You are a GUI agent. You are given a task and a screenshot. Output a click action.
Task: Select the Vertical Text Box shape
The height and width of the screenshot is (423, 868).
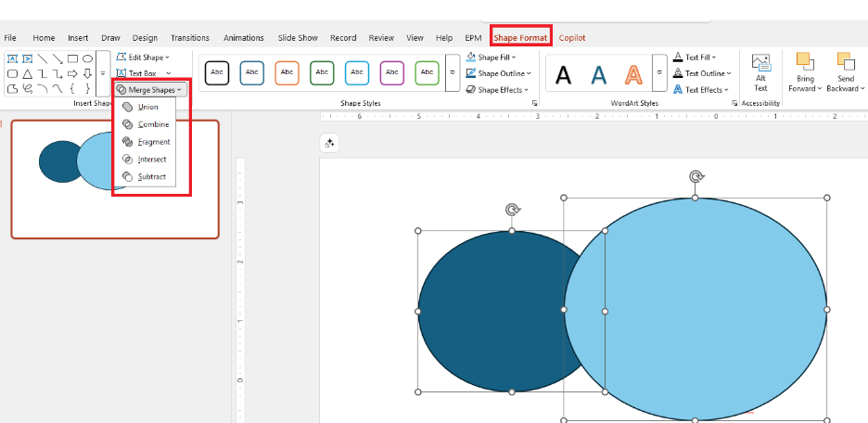point(27,58)
